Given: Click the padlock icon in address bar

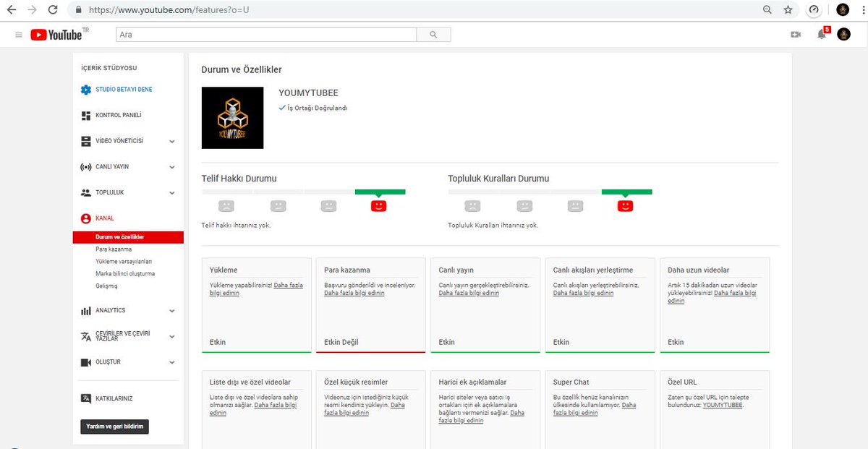Looking at the screenshot, I should [78, 10].
